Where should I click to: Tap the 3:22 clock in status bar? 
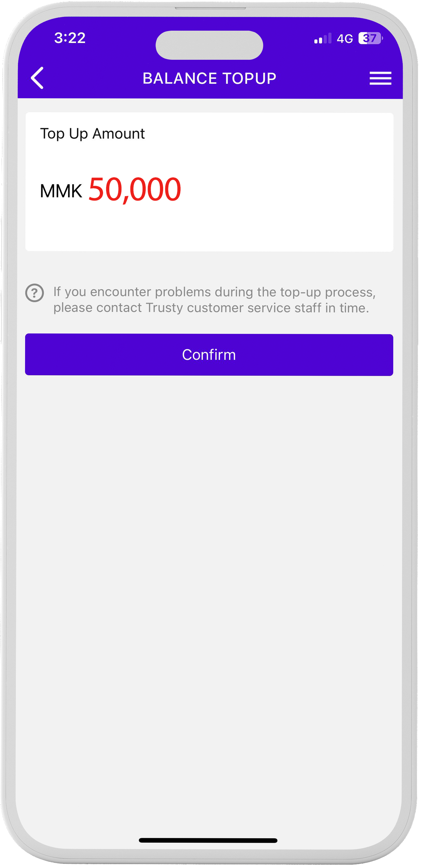point(70,38)
